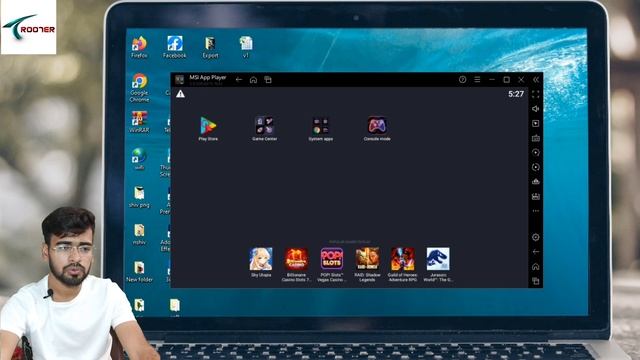Open the sidebar three-dots more options
The width and height of the screenshot is (640, 360).
pyautogui.click(x=536, y=211)
